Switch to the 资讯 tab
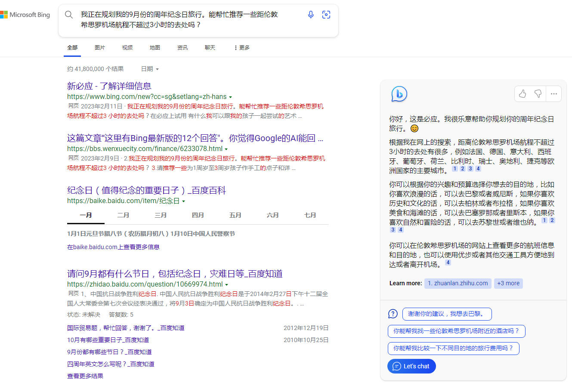 [182, 48]
